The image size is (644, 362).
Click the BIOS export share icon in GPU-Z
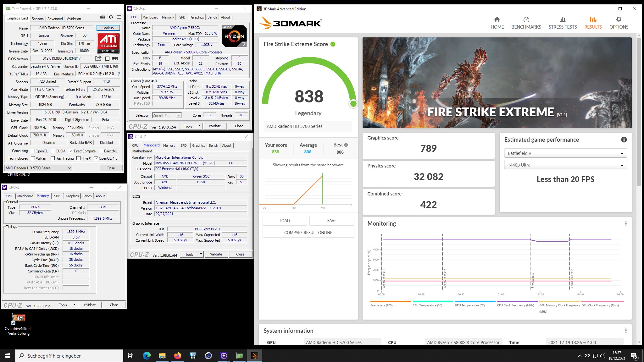coord(98,58)
